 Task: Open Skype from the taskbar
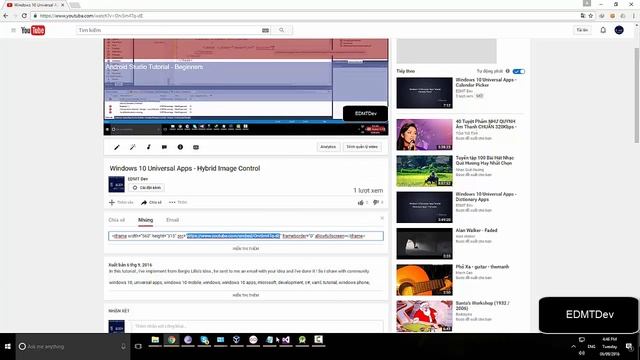tap(204, 340)
